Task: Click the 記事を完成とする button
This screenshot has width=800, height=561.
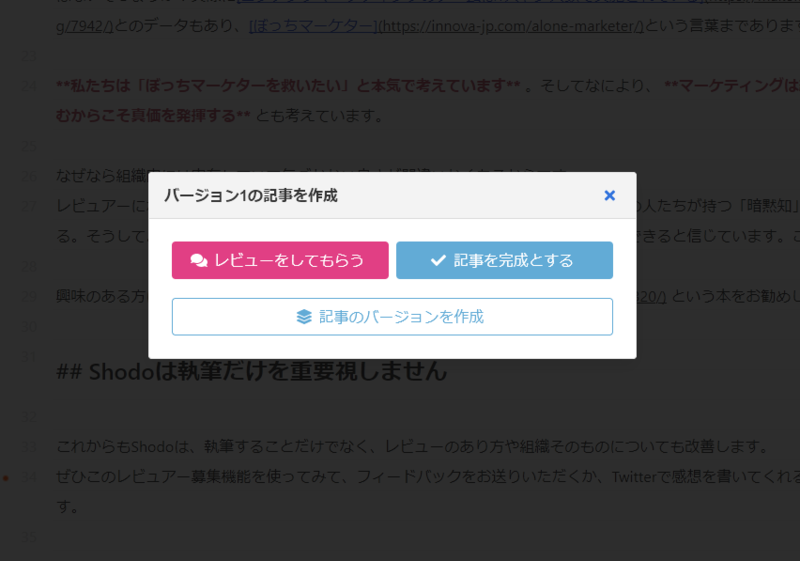Action: click(x=505, y=260)
